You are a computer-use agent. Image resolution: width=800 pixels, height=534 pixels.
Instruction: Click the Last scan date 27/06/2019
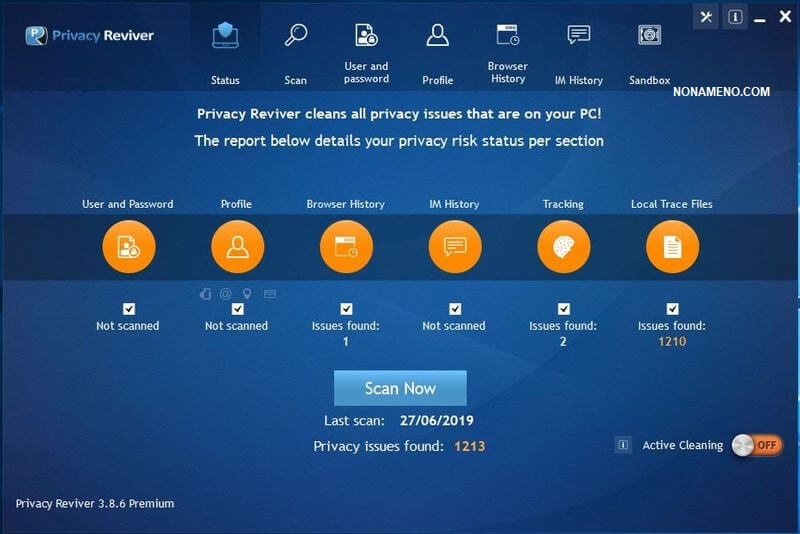(437, 421)
